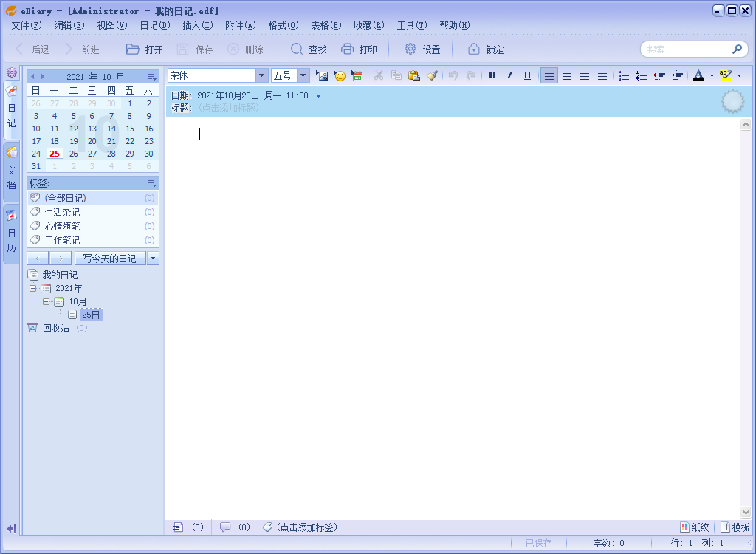This screenshot has height=554, width=756.
Task: Open the weather icon in diary header
Action: point(732,102)
